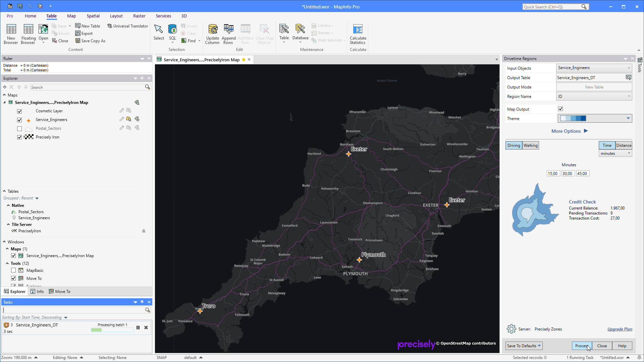Expand More Options in Drivetime Regions
Screen dimensions: 644x362
point(570,131)
